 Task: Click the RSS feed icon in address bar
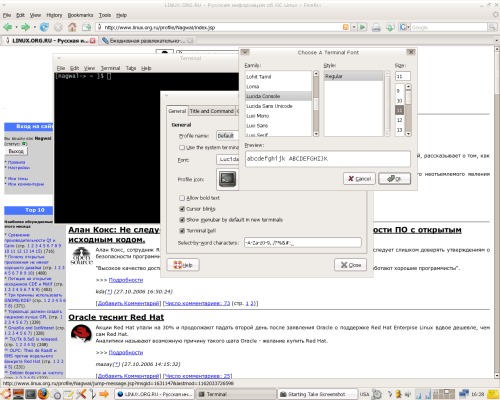346,27
